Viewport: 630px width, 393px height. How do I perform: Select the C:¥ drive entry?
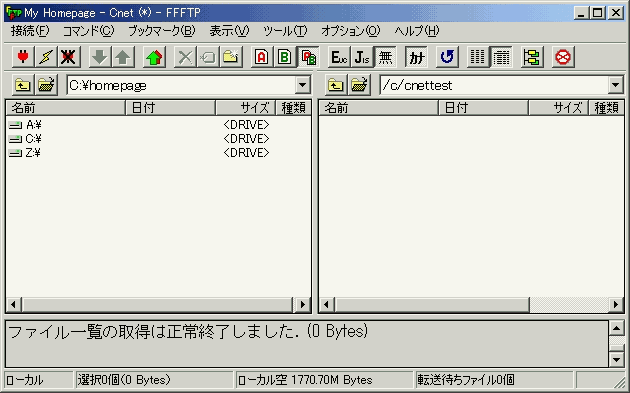25,139
